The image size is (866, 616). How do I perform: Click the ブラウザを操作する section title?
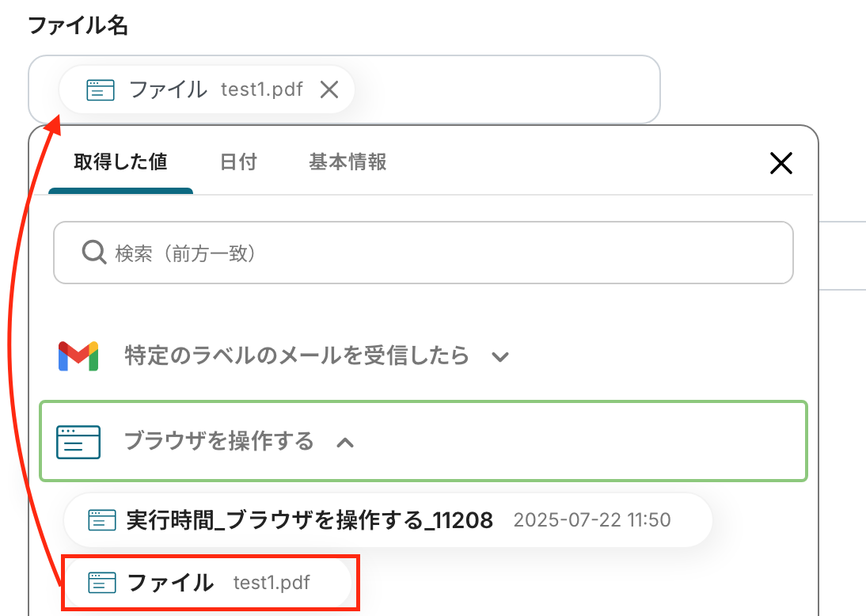(219, 441)
